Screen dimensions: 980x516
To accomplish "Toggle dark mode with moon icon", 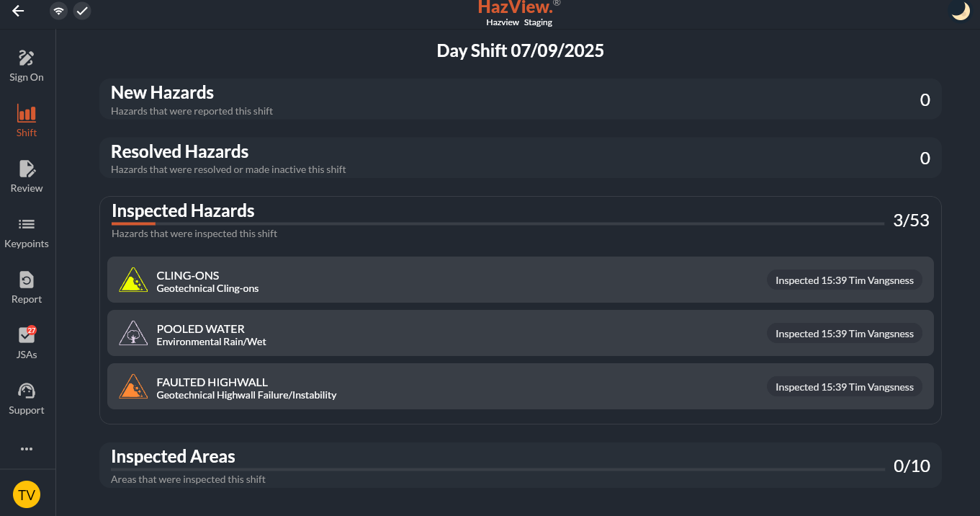I will click(960, 11).
